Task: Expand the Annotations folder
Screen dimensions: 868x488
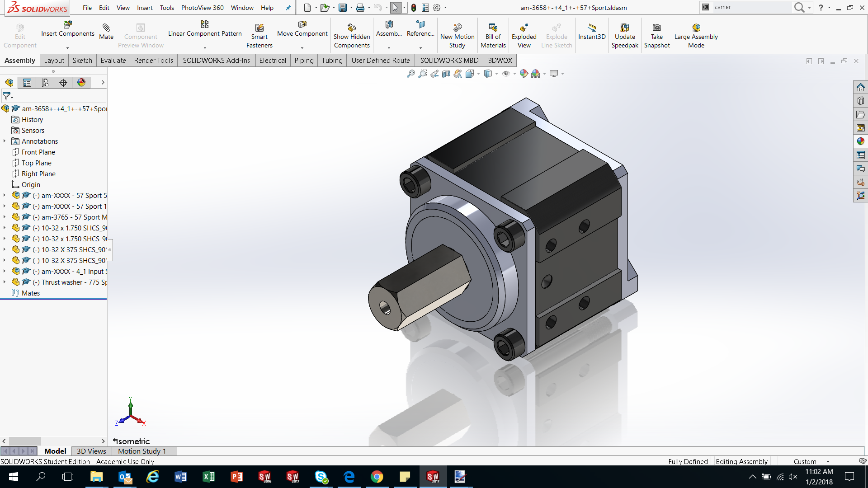Action: coord(5,141)
